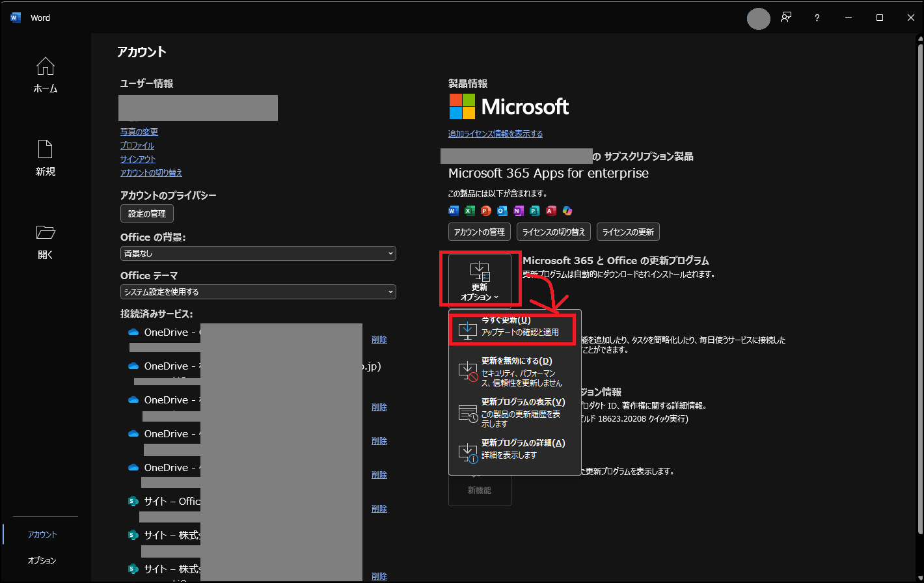This screenshot has width=924, height=583.
Task: Click the PowerPoint icon under included products
Action: pos(486,211)
